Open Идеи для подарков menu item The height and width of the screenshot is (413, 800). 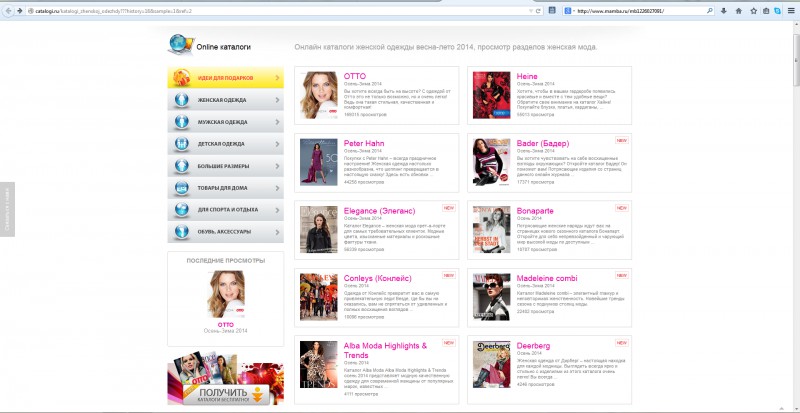(x=226, y=78)
